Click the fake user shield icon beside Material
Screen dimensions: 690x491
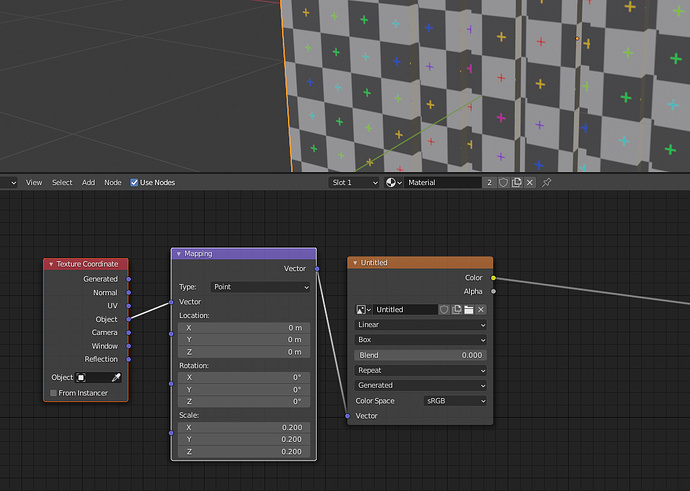(x=503, y=182)
